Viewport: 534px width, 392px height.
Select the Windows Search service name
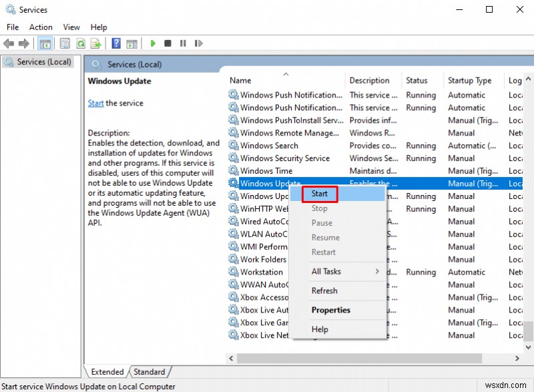(269, 146)
